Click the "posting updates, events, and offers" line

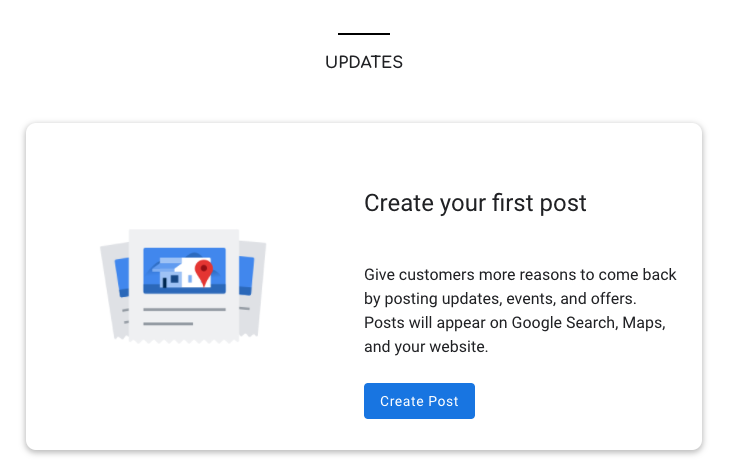click(500, 298)
